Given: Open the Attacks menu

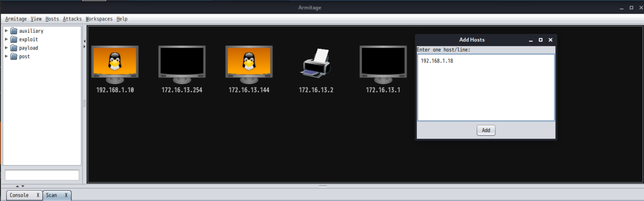Looking at the screenshot, I should tap(72, 19).
